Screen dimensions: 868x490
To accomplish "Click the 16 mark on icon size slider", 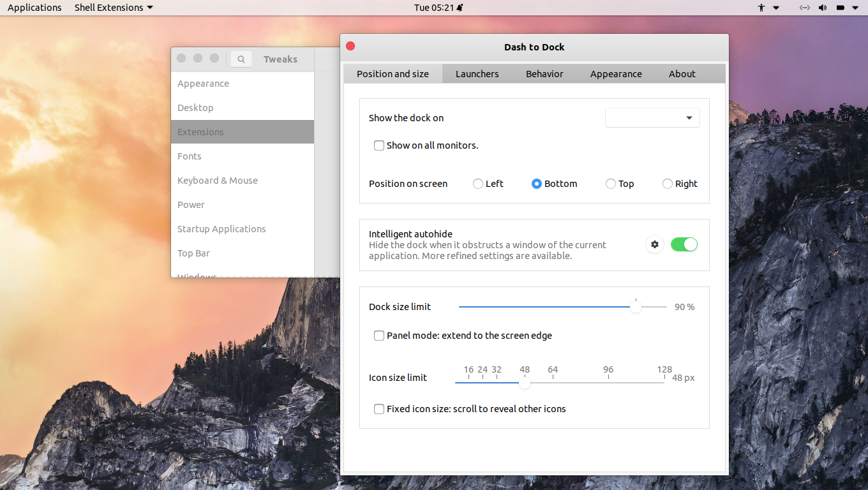I will pyautogui.click(x=468, y=369).
